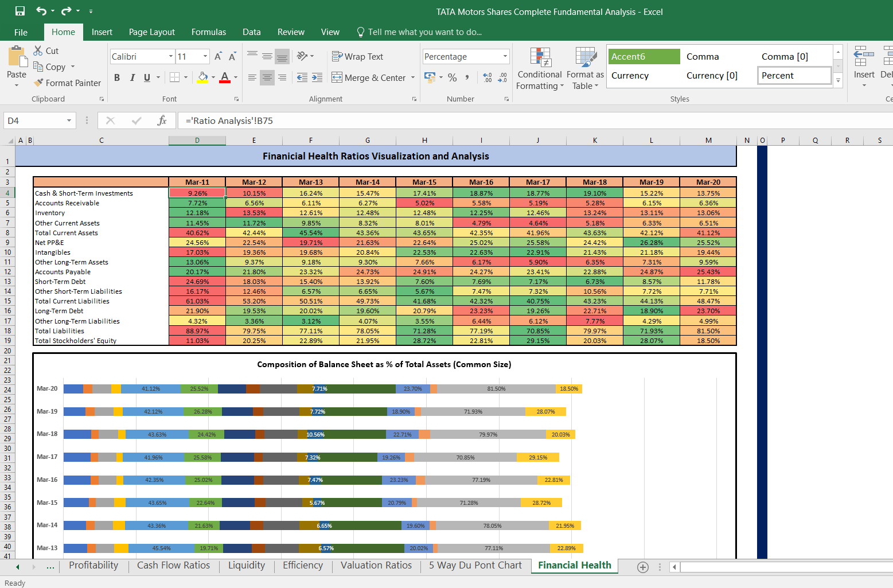Toggle Wrap Text
This screenshot has width=893, height=588.
[357, 56]
